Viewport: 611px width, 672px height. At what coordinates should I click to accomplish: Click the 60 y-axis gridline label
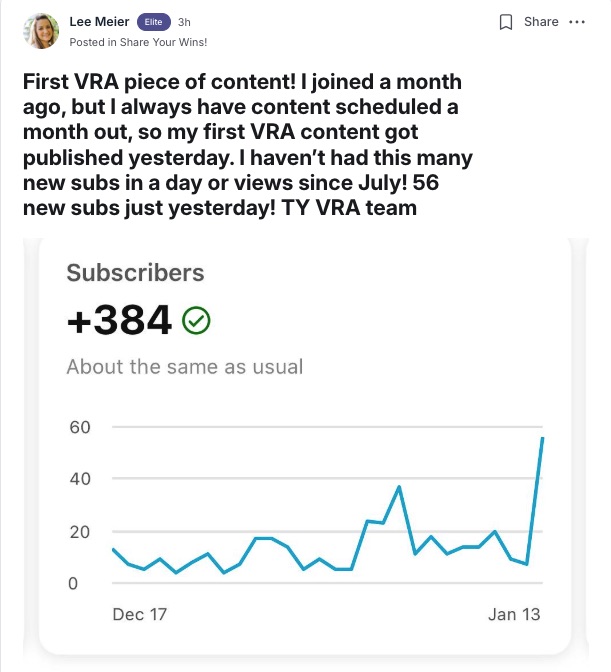pyautogui.click(x=79, y=427)
